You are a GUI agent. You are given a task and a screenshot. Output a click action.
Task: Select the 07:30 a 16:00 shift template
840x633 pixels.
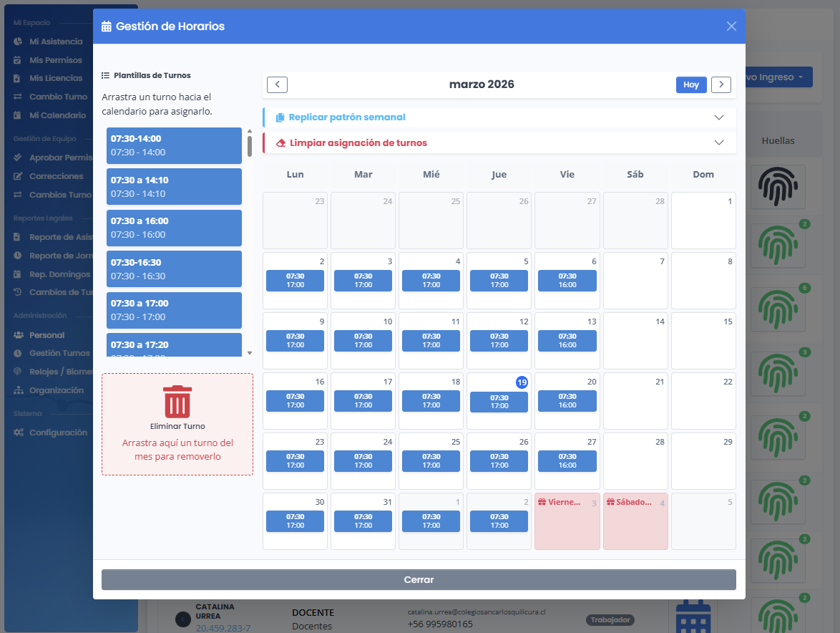point(174,228)
